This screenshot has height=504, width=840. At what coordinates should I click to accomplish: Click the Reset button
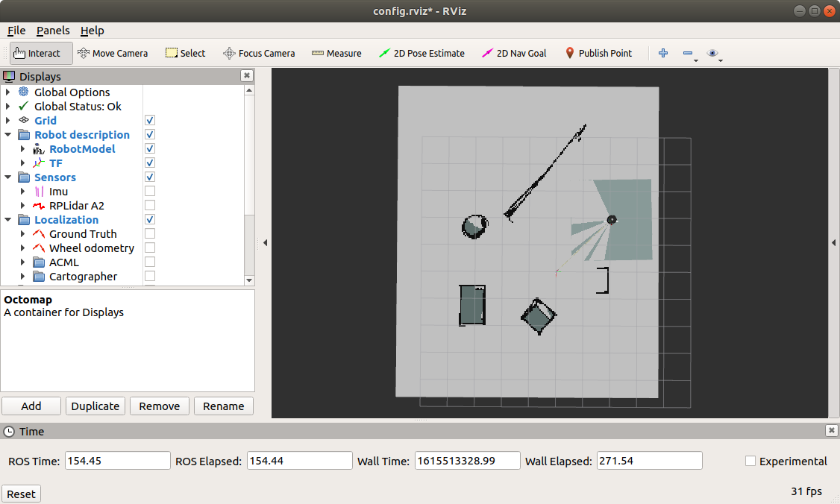[x=22, y=494]
